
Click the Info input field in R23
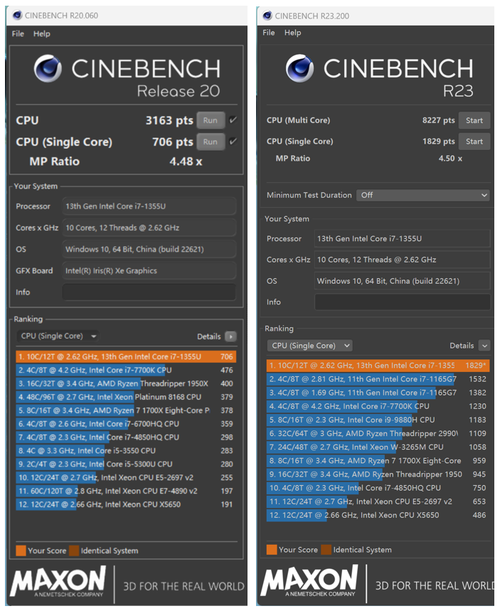click(x=402, y=302)
